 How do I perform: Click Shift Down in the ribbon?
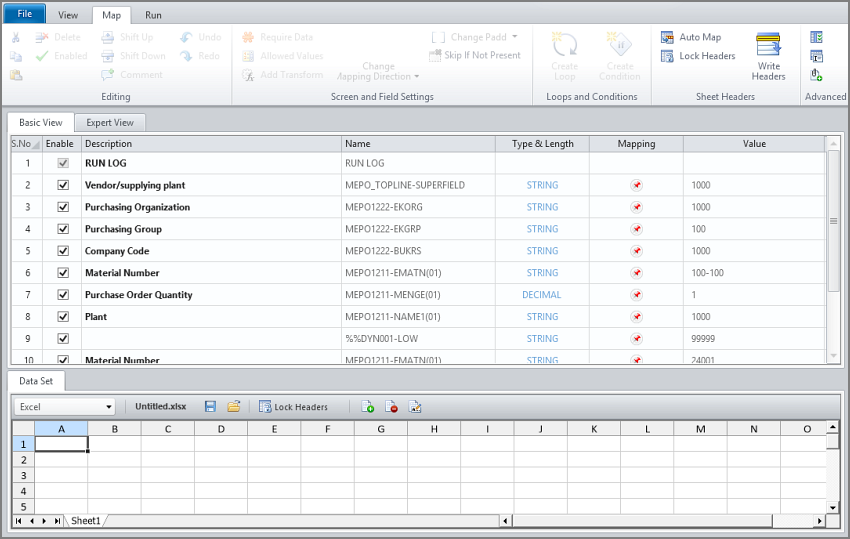pyautogui.click(x=134, y=56)
